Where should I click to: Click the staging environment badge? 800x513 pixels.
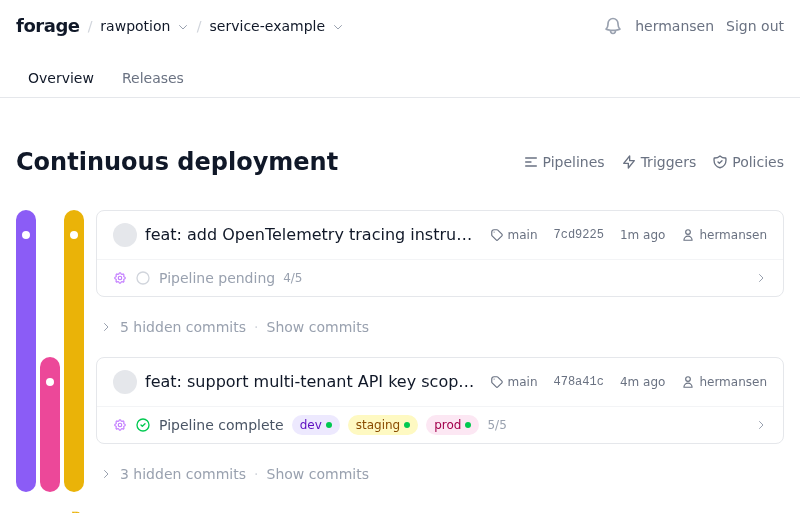tap(382, 425)
